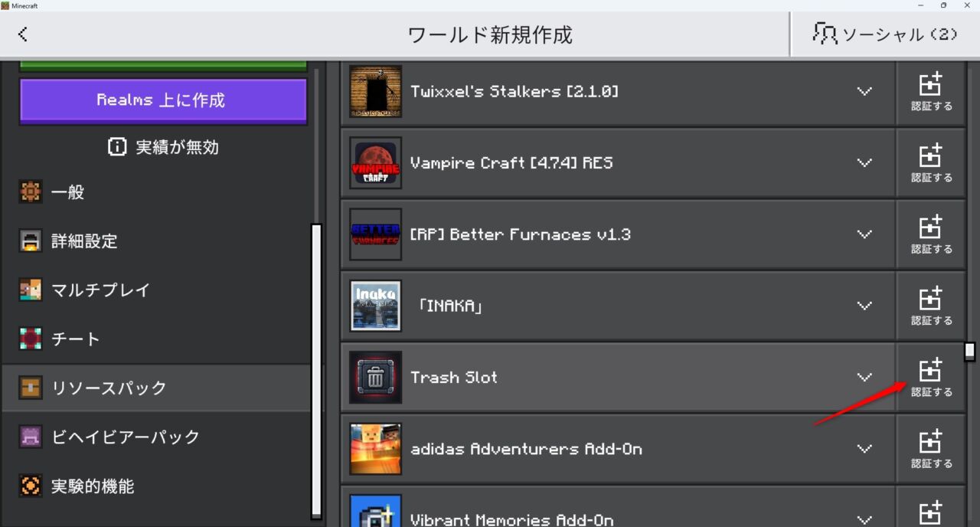Expand the INAKA pack details

(864, 306)
